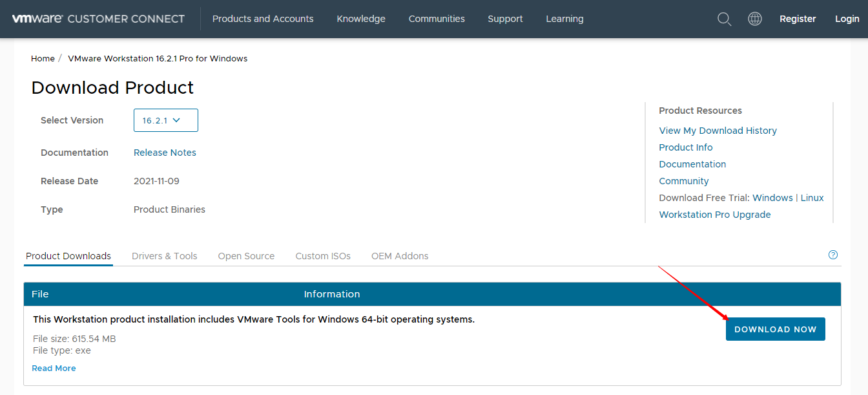Open the Communities menu

[x=437, y=19]
